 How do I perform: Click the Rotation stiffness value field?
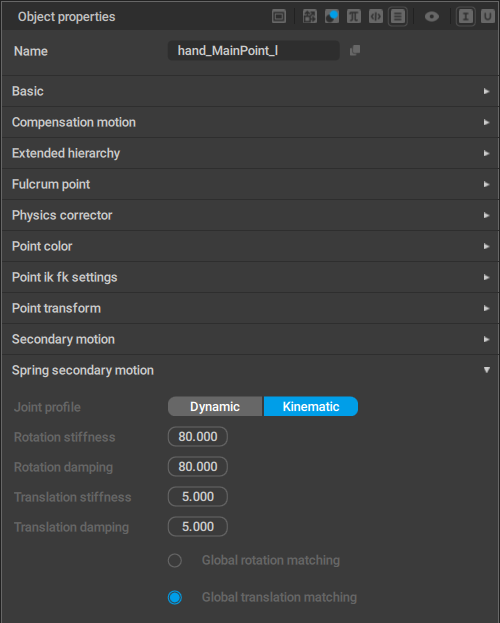point(198,437)
